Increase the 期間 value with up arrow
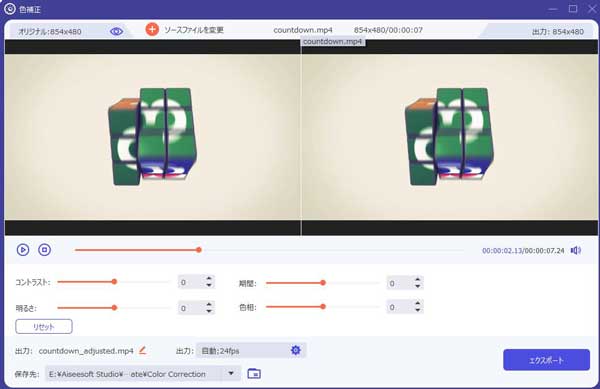 pyautogui.click(x=417, y=280)
